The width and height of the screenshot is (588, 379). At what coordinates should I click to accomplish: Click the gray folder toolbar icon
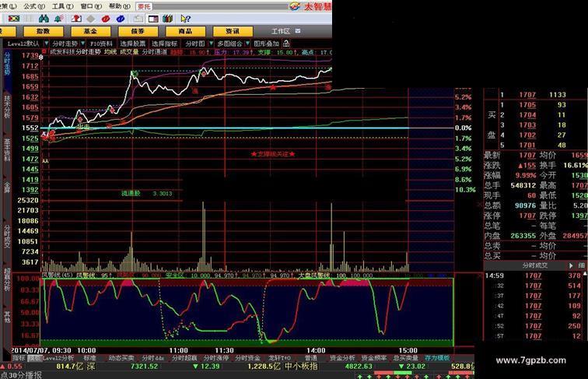(138, 19)
